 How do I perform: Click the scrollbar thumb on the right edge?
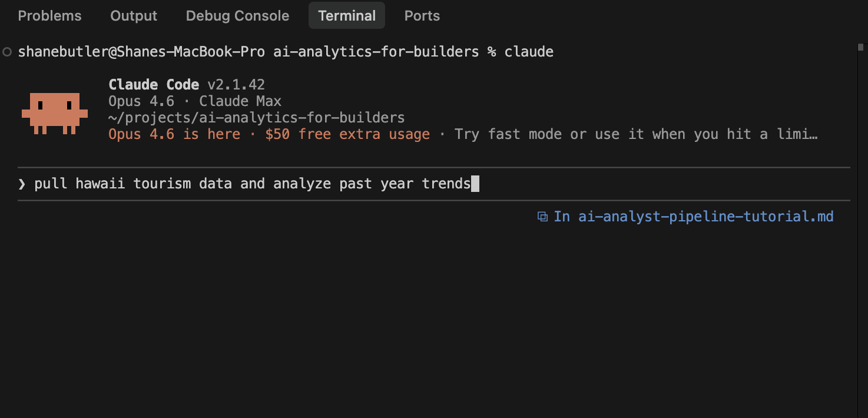pos(861,46)
